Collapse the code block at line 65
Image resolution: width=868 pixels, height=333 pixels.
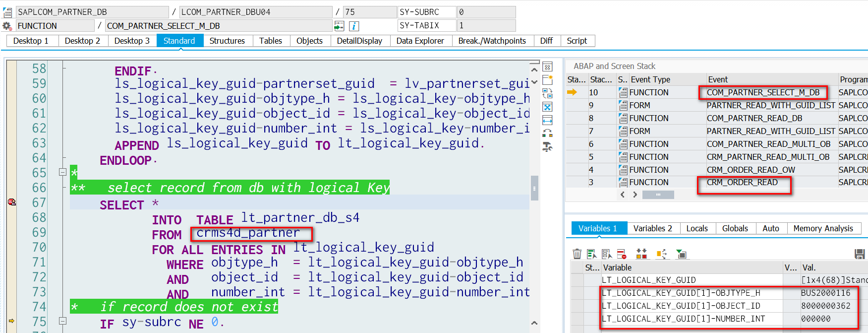62,172
